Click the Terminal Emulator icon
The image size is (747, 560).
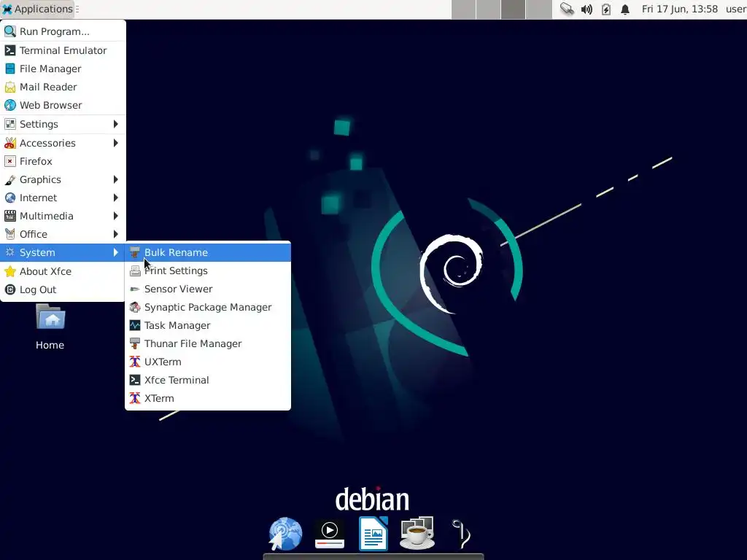tap(10, 50)
